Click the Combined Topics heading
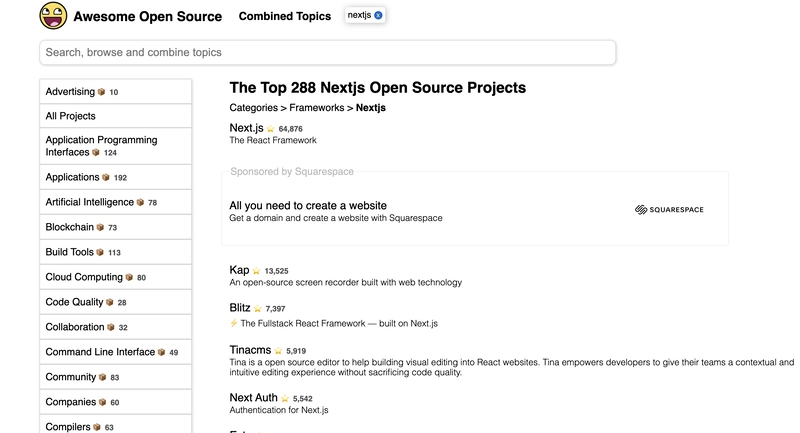This screenshot has height=433, width=800. point(285,16)
